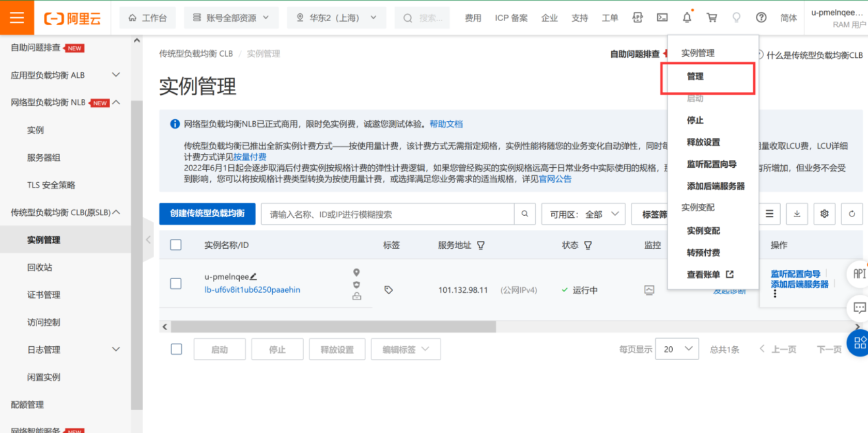Viewport: 868px width, 433px height.
Task: Open the row's three-dot more actions
Action: click(774, 294)
